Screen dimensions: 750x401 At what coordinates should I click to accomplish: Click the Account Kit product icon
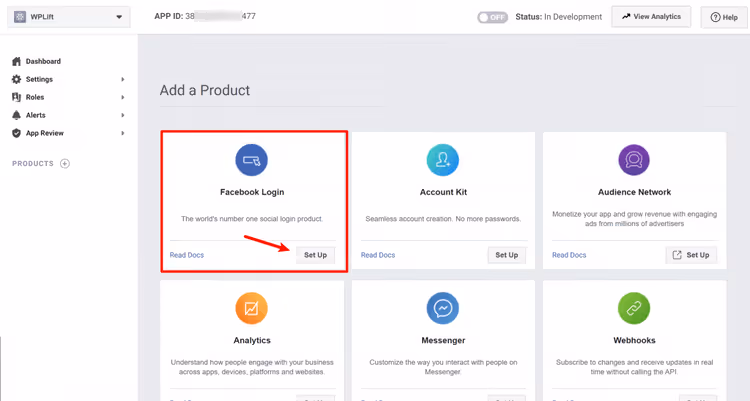click(443, 160)
